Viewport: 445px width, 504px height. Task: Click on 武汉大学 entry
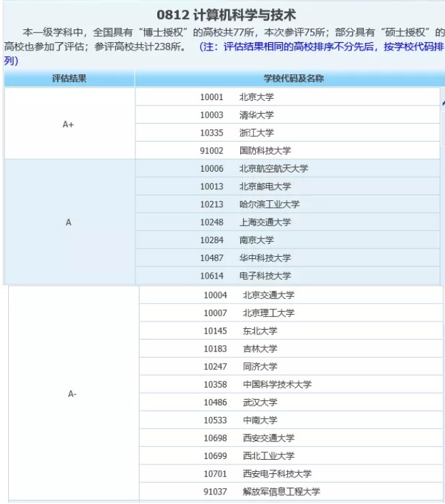pos(260,403)
